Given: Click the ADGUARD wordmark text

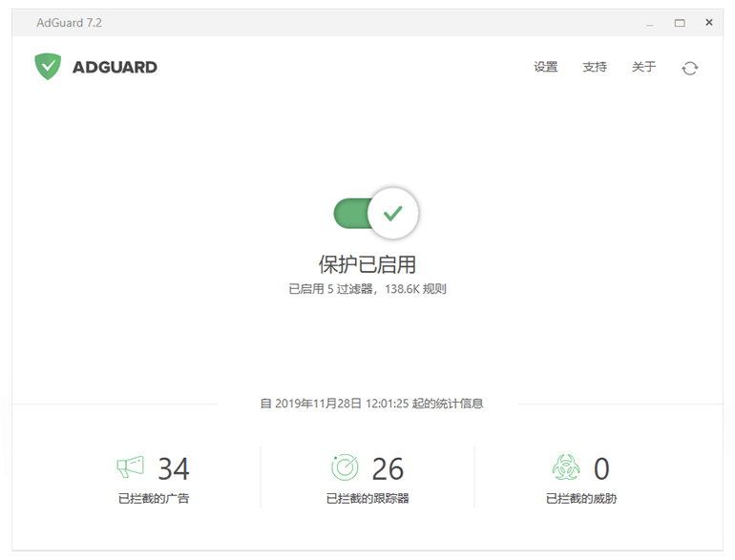Looking at the screenshot, I should point(115,67).
